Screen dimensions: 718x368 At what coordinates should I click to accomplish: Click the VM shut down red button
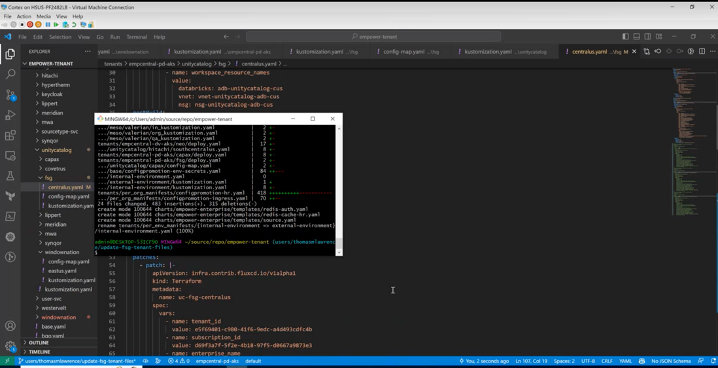tap(30, 24)
